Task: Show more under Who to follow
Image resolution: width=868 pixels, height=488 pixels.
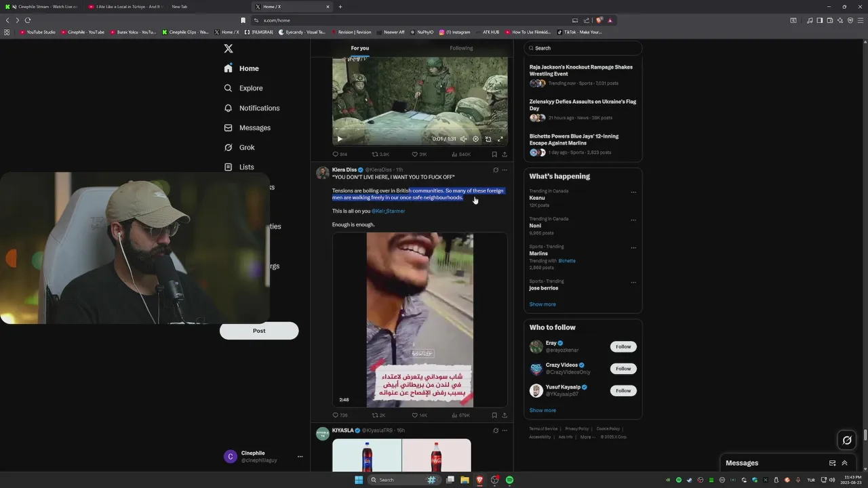Action: tap(542, 410)
